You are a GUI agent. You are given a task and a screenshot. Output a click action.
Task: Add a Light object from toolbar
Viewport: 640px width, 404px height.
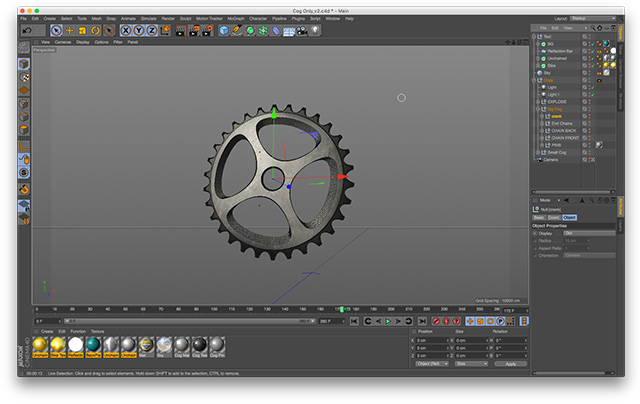314,30
